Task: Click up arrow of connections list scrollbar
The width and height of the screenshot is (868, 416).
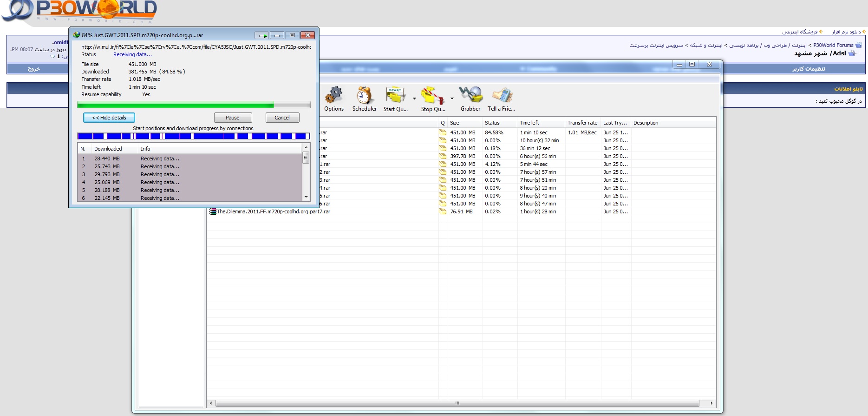Action: click(x=306, y=147)
